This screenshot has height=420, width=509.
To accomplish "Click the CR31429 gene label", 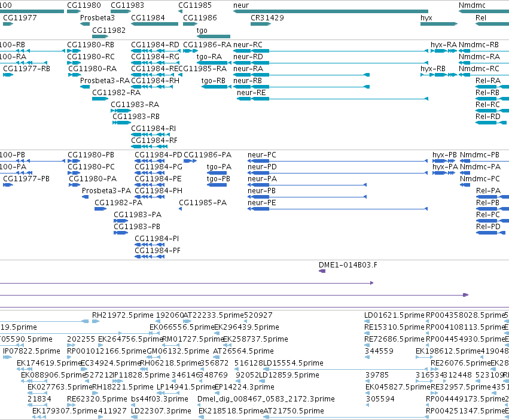I will pos(267,17).
